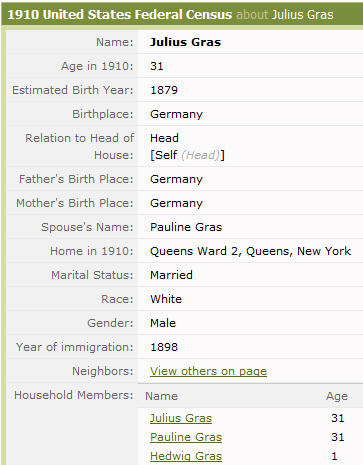Click the Name column header in household table

tap(161, 396)
